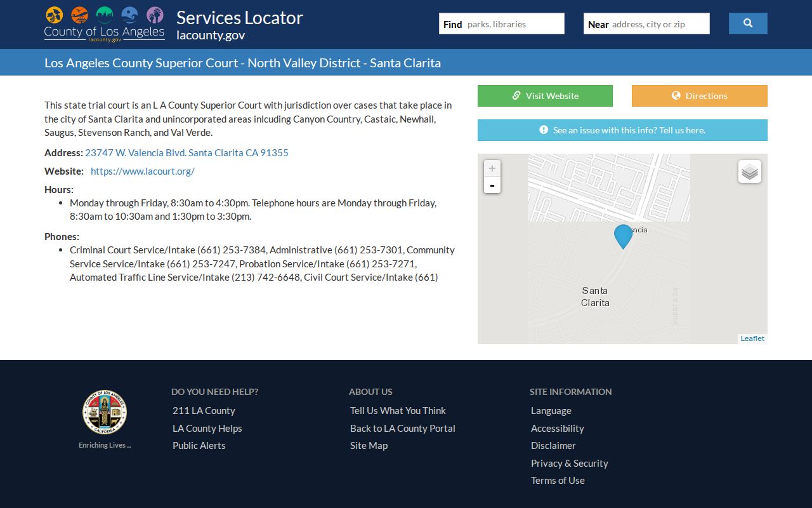Click the County of Los Angeles logo
812x508 pixels.
point(105,24)
